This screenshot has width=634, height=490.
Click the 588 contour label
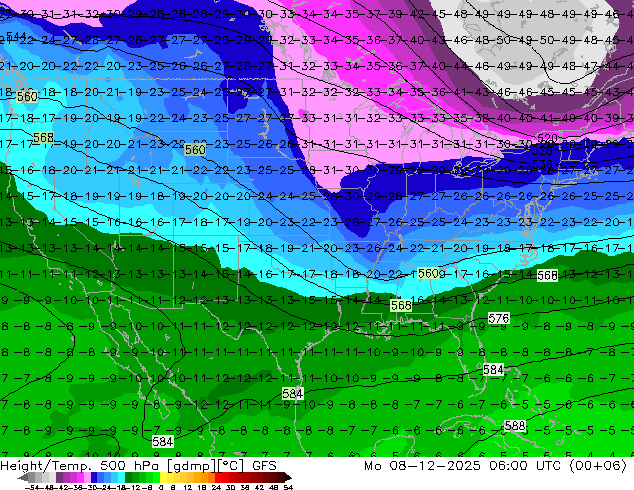point(515,426)
